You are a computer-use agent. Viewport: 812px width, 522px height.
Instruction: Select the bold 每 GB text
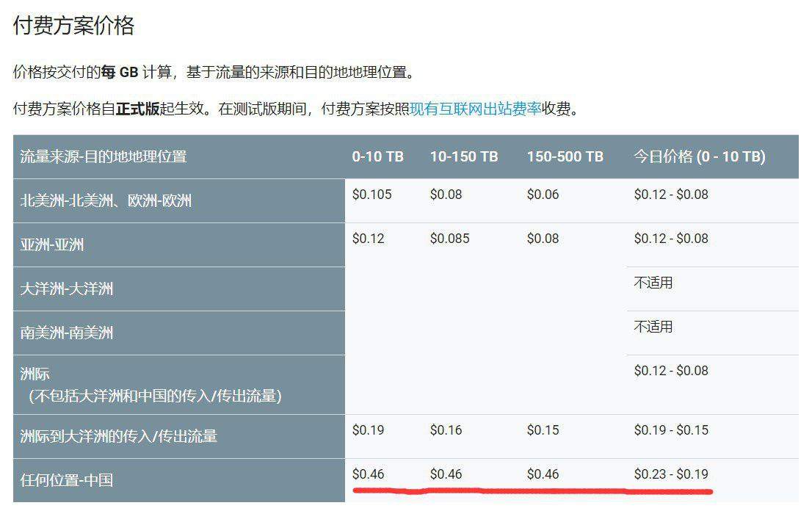click(x=120, y=72)
